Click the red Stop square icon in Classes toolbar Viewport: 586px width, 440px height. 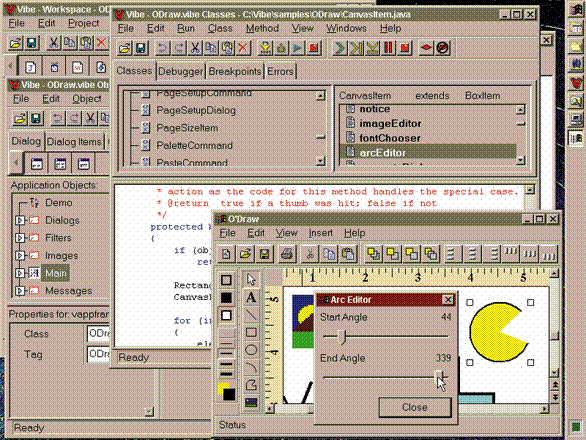(314, 48)
